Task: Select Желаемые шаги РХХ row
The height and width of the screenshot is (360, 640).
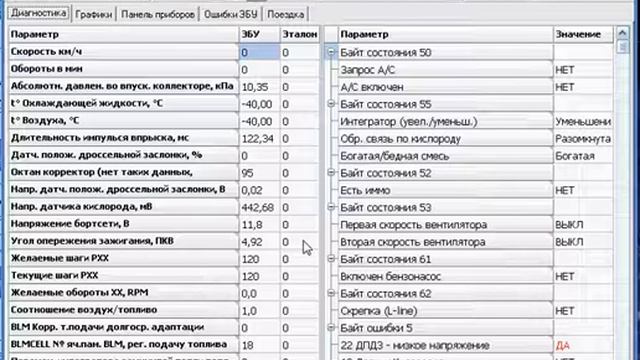Action: coord(123,258)
